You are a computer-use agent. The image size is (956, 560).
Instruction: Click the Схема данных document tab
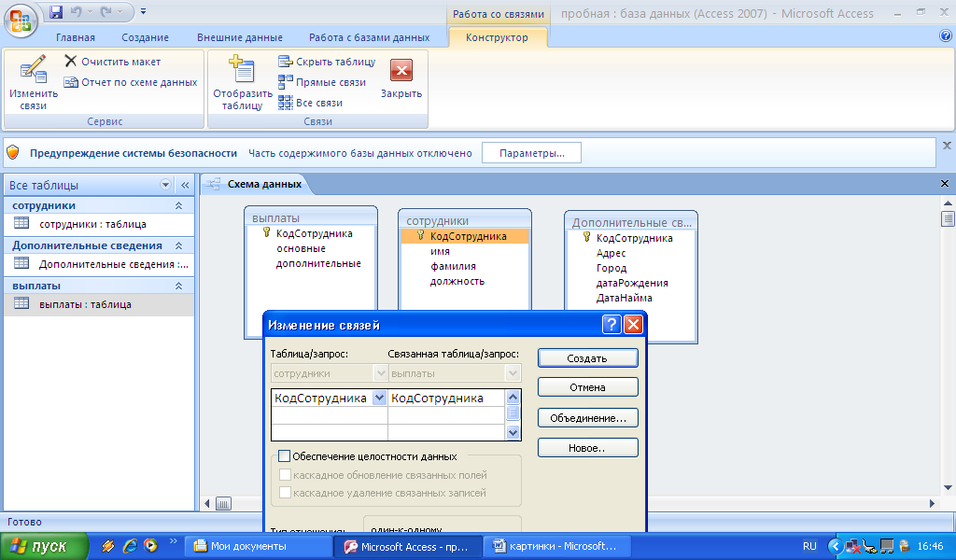pyautogui.click(x=256, y=184)
